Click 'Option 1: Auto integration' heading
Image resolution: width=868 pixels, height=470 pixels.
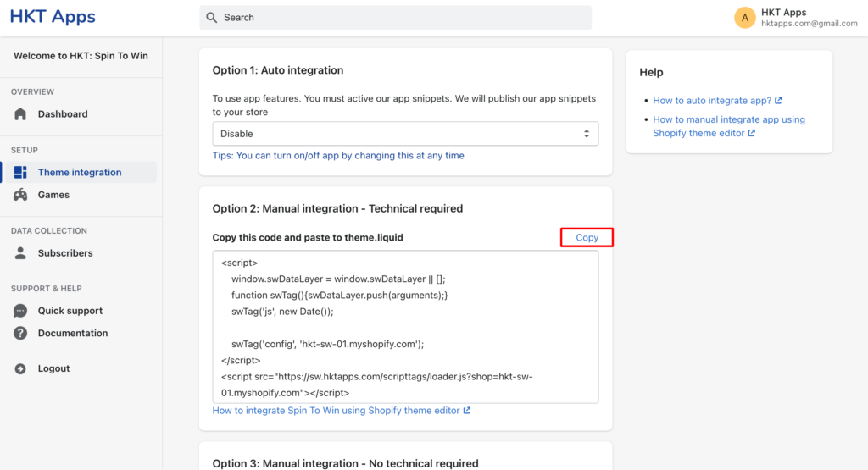point(278,70)
